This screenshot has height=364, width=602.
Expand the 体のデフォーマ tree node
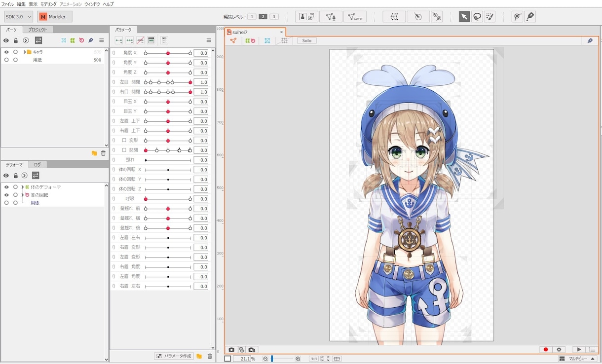[22, 187]
